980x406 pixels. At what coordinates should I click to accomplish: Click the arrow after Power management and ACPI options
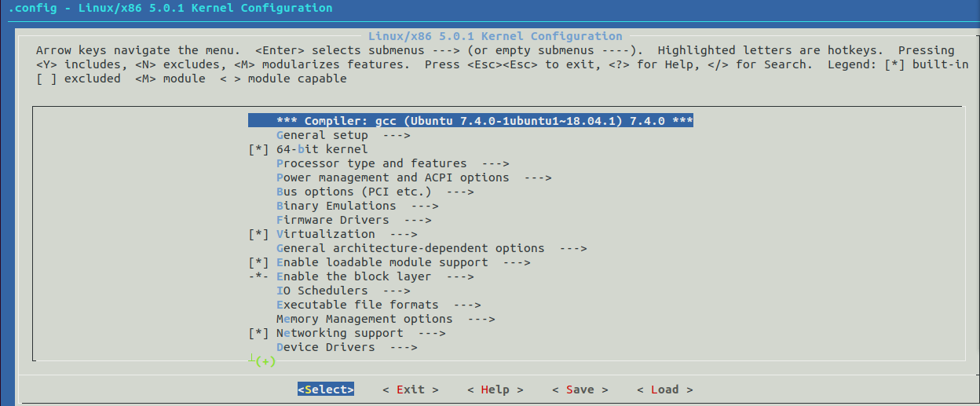[538, 177]
